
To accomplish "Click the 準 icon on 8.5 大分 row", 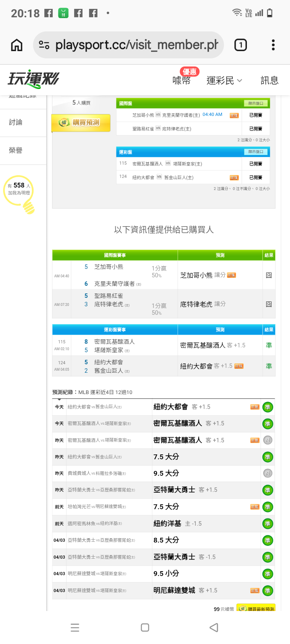I will (x=267, y=541).
